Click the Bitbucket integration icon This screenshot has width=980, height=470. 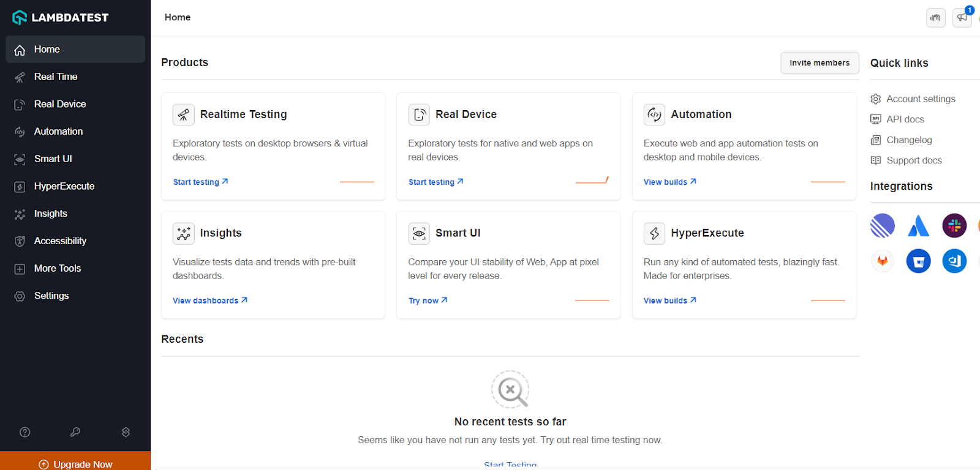(x=918, y=261)
